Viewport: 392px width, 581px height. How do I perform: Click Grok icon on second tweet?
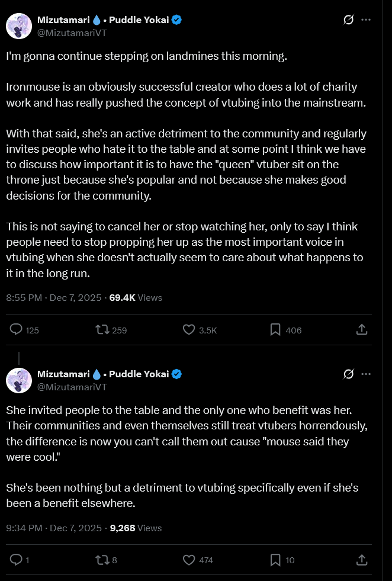pyautogui.click(x=349, y=374)
